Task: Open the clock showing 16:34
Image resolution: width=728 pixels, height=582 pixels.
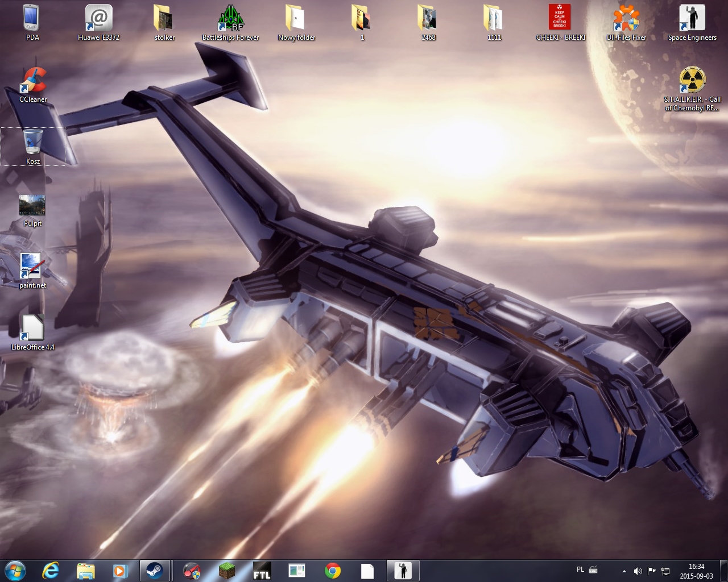Action: tap(696, 571)
